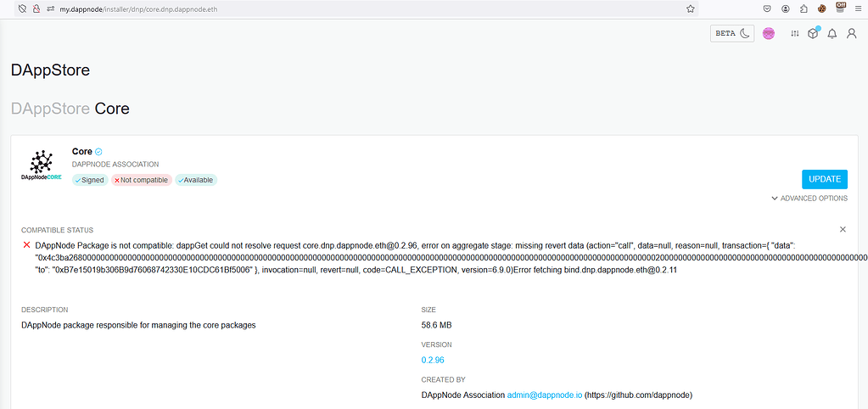Toggle dark mode with the BETA moon button
The width and height of the screenshot is (868, 409).
[x=732, y=33]
